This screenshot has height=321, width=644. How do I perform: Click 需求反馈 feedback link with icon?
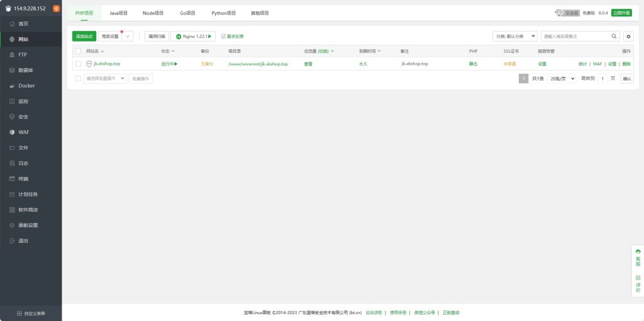point(233,36)
